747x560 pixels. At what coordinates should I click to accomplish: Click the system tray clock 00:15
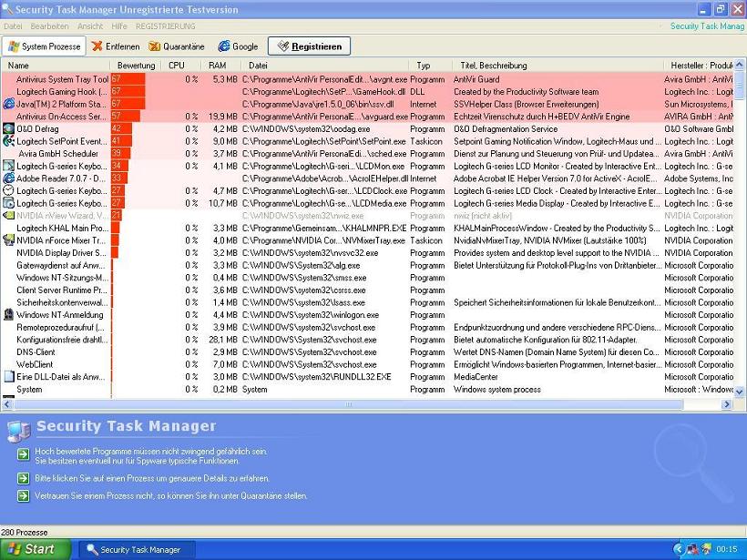(727, 549)
